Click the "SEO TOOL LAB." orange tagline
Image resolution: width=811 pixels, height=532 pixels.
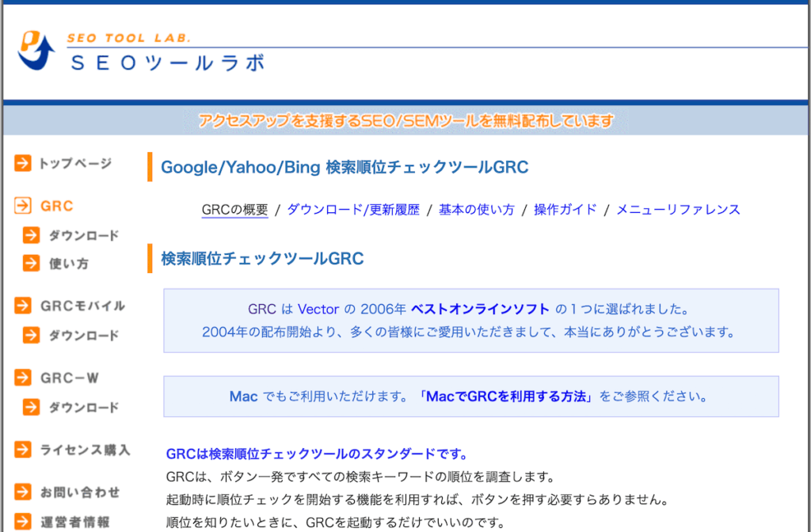click(x=129, y=38)
